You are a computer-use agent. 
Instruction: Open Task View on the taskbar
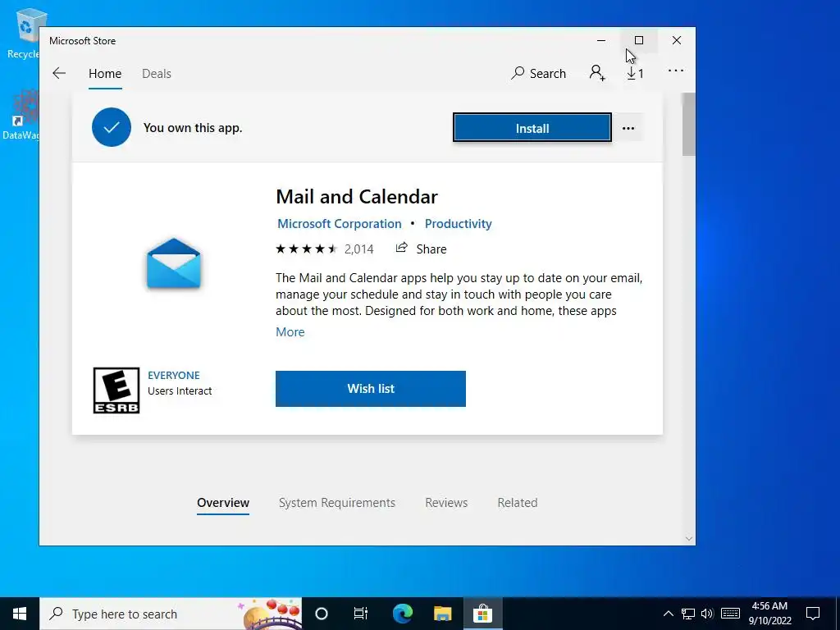pyautogui.click(x=361, y=614)
